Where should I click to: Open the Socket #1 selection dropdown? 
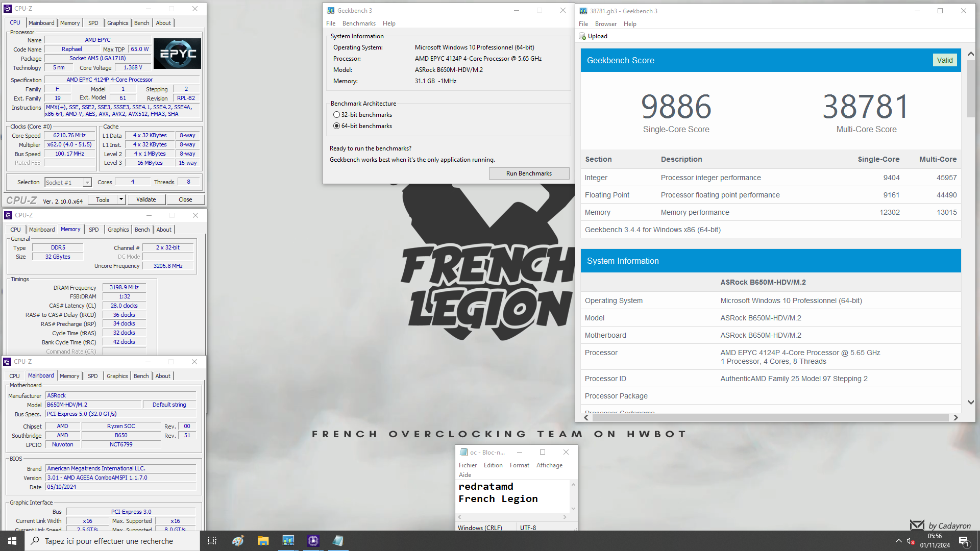tap(87, 183)
